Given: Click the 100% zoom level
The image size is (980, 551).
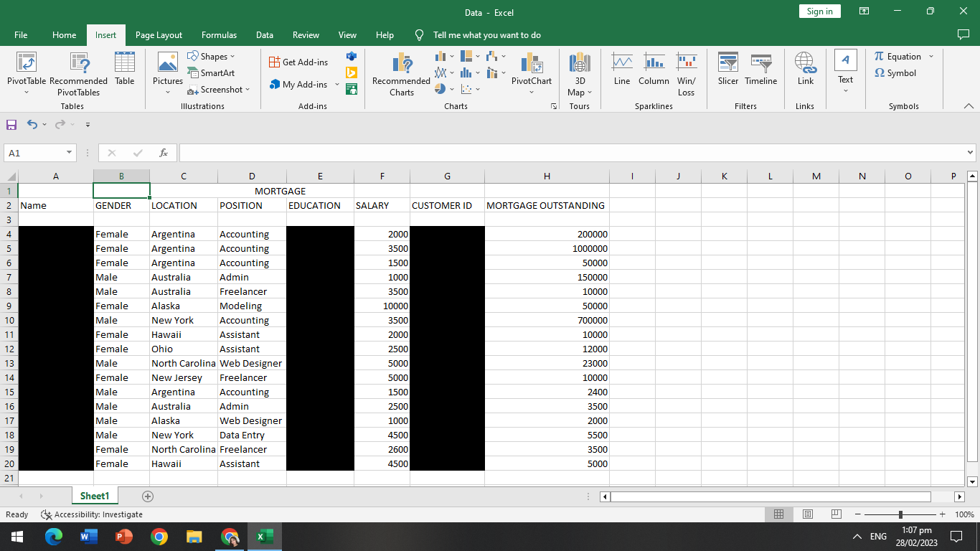Looking at the screenshot, I should tap(964, 514).
